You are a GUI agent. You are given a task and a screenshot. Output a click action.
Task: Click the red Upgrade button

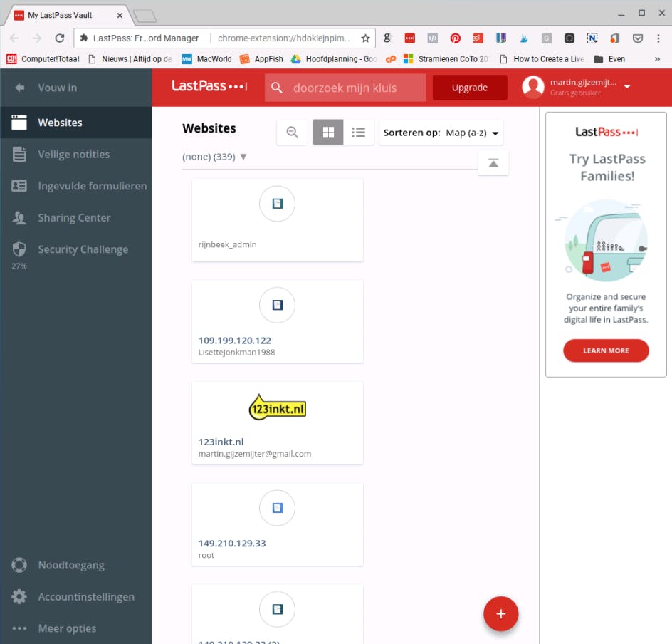coord(470,88)
